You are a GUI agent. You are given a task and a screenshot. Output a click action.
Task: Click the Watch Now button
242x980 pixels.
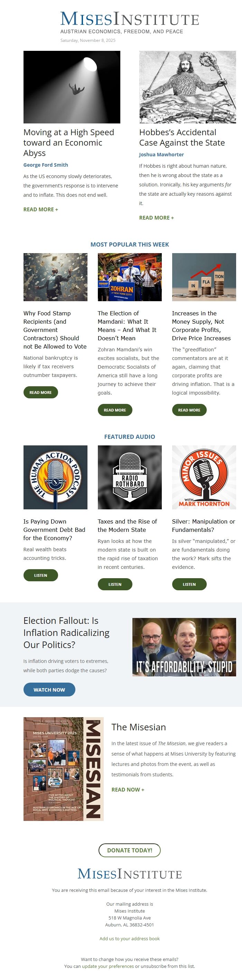tap(49, 689)
